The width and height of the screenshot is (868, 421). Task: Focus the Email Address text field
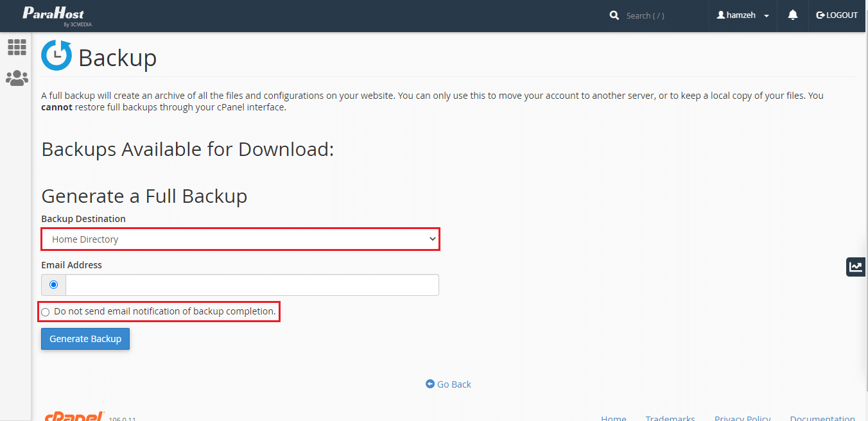point(252,285)
